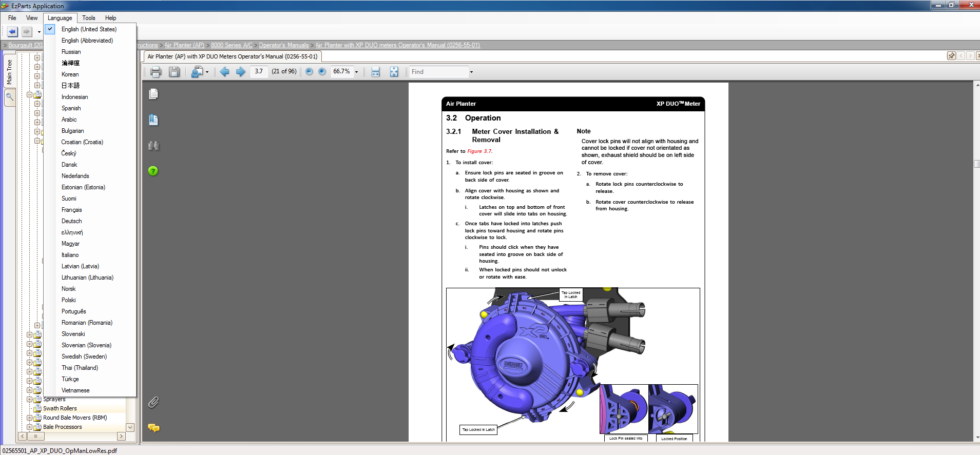Open the File menu
Screen dimensions: 980x455
click(x=12, y=18)
